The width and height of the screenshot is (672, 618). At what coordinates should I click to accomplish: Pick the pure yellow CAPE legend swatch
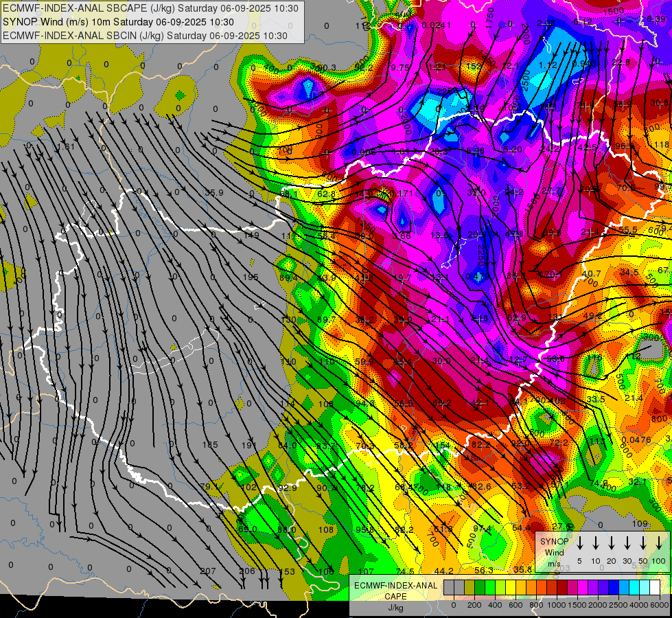click(x=511, y=587)
